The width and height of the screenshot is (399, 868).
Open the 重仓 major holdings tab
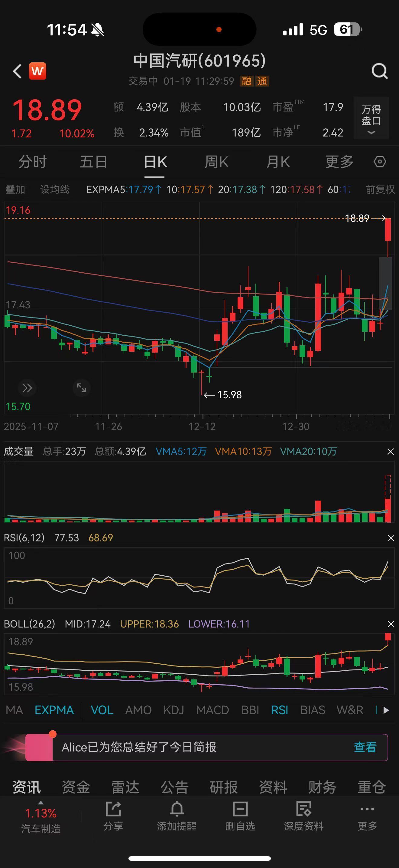click(x=371, y=787)
